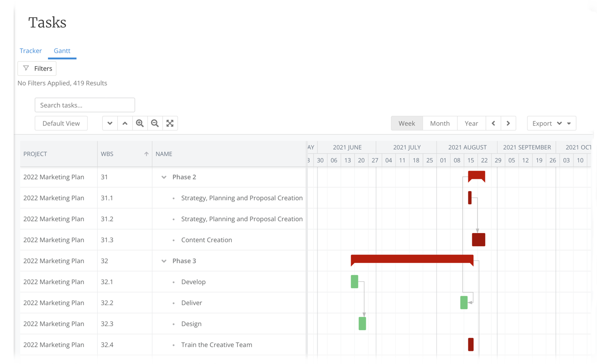597x364 pixels.
Task: Click the Search tasks input field
Action: pyautogui.click(x=85, y=105)
